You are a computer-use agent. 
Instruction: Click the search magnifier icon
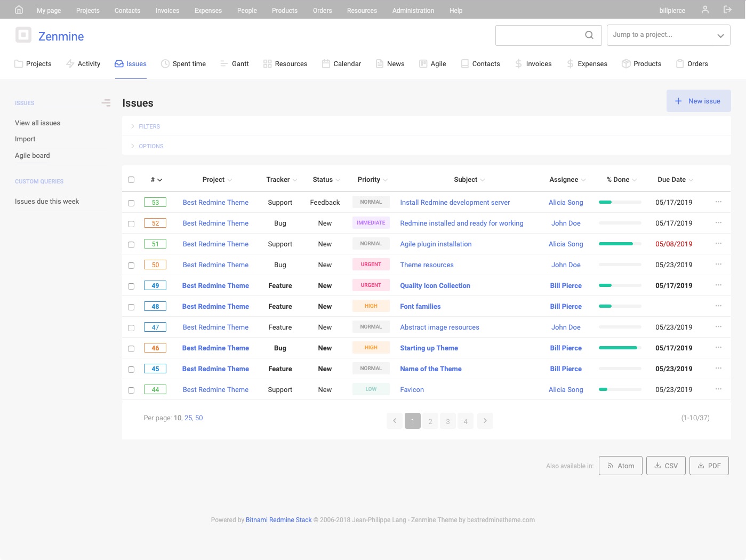pos(589,35)
